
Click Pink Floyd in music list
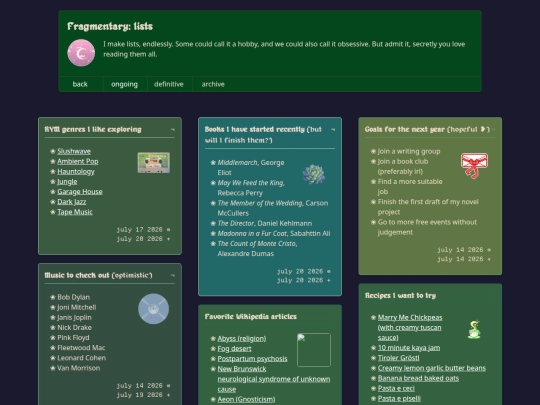pos(73,338)
